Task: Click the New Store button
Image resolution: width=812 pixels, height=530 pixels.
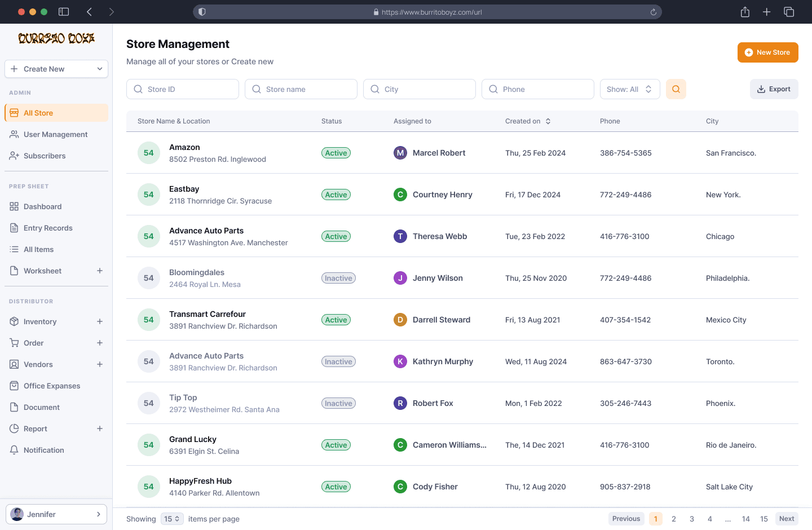Action: point(767,52)
